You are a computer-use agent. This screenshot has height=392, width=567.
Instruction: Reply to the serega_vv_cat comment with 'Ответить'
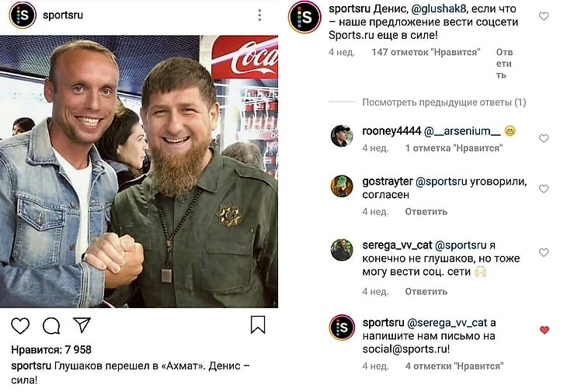pos(426,292)
